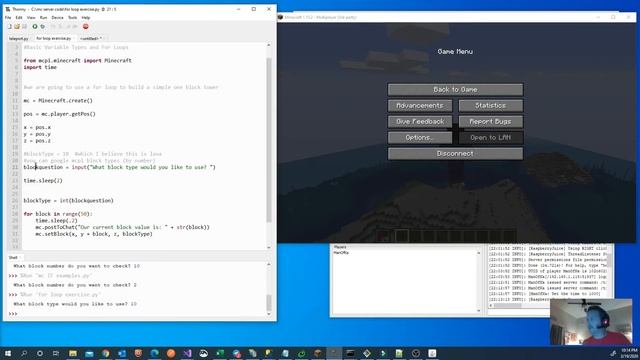Open the orange circle app on taskbar
Screen dimensions: 640x360
coord(171,353)
